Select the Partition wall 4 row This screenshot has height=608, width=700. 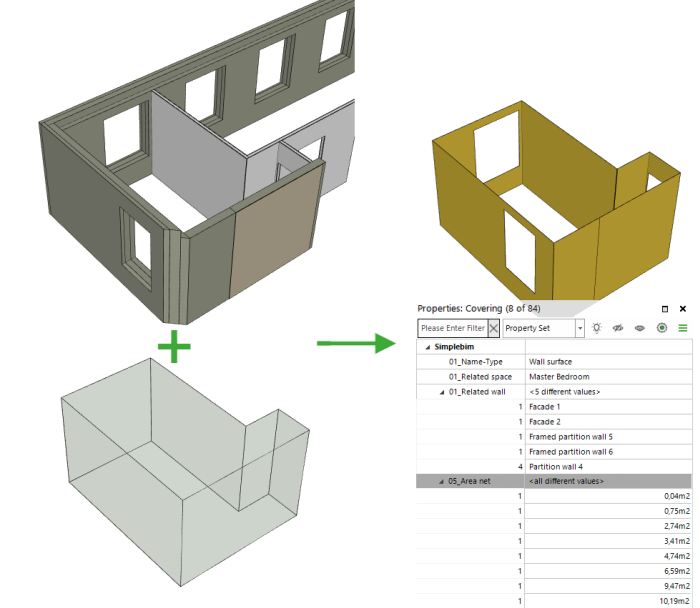click(x=608, y=466)
